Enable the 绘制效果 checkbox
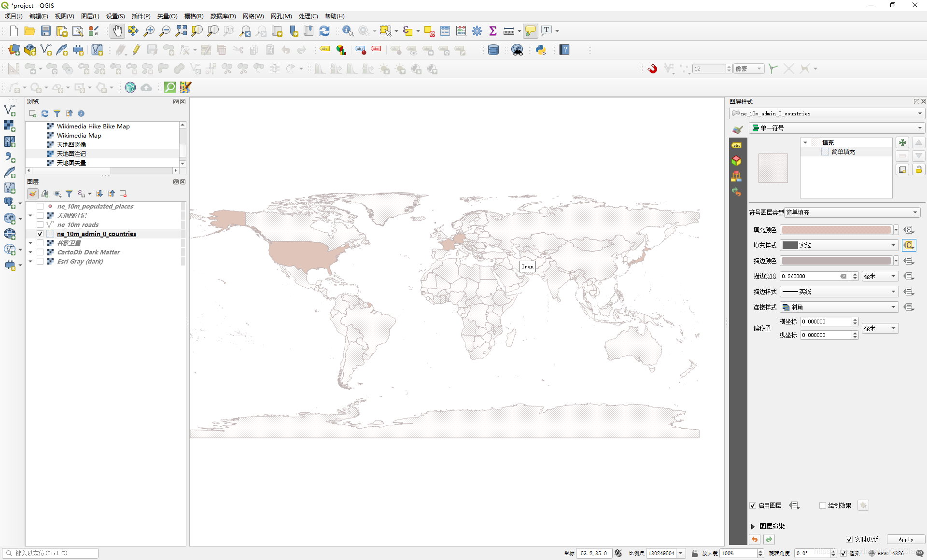The height and width of the screenshot is (560, 927). pyautogui.click(x=823, y=505)
